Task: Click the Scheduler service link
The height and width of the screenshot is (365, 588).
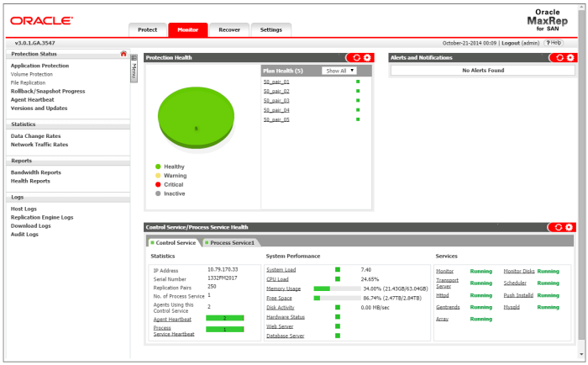Action: (515, 283)
